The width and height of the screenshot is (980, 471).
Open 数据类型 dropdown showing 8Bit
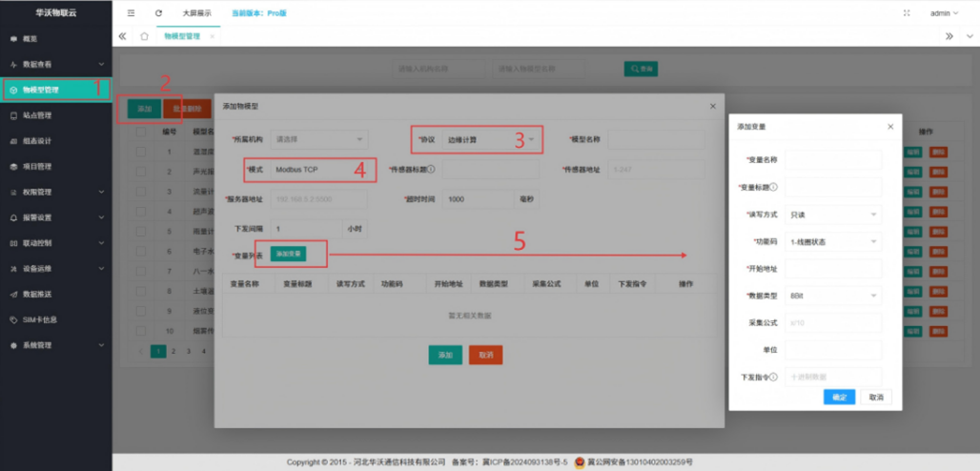tap(833, 296)
